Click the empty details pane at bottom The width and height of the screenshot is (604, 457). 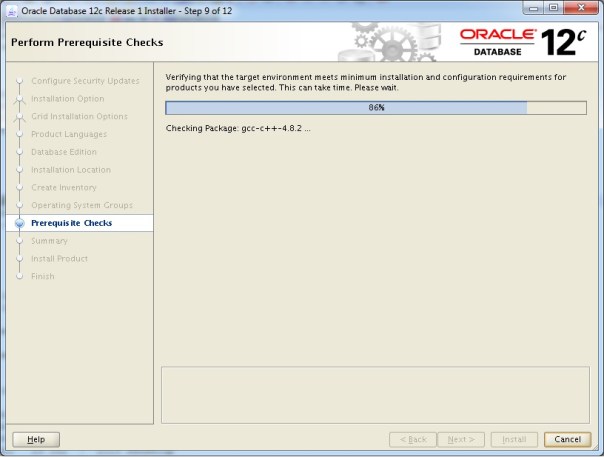pyautogui.click(x=375, y=394)
